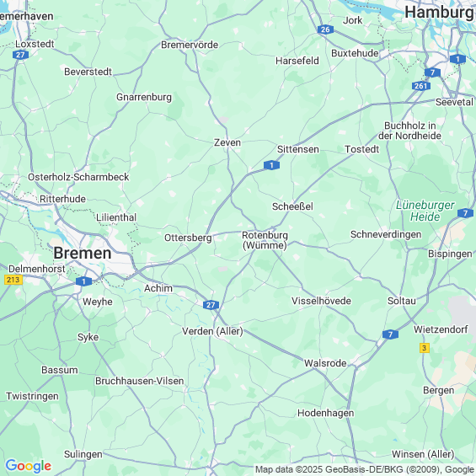Click the A27 shield near Verden
Image resolution: width=476 pixels, height=476 pixels.
pos(211,305)
